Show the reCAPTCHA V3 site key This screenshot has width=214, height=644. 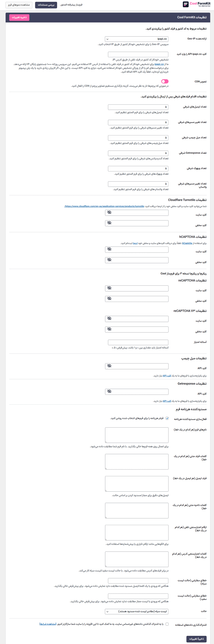coord(109,319)
